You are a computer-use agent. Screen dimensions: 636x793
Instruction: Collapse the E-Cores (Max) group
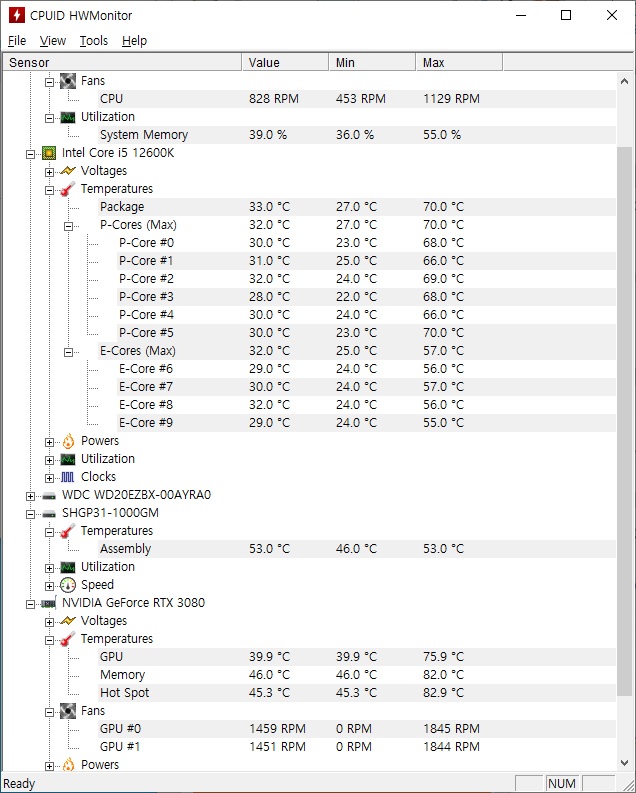[x=69, y=352]
